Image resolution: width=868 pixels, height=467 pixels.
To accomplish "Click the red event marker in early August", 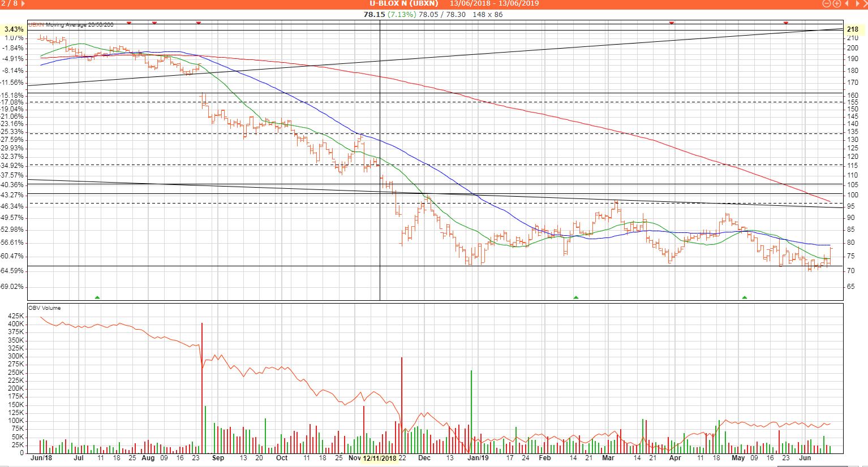I will 154,23.
